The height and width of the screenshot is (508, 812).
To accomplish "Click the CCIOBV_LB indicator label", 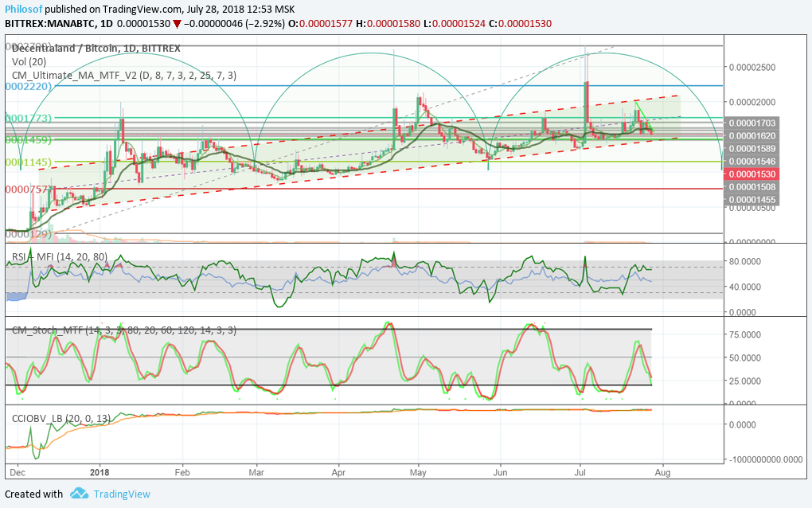I will [x=61, y=418].
